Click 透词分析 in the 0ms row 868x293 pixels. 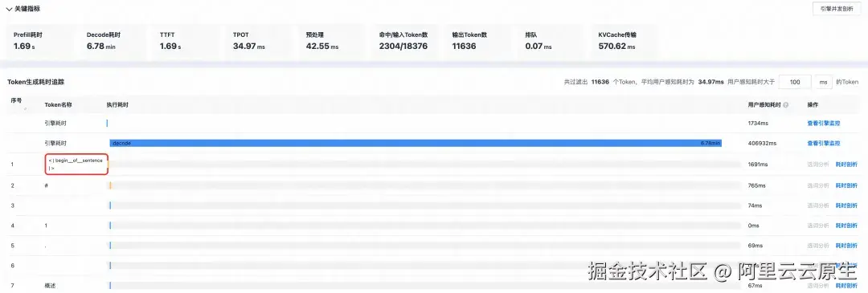[818, 226]
